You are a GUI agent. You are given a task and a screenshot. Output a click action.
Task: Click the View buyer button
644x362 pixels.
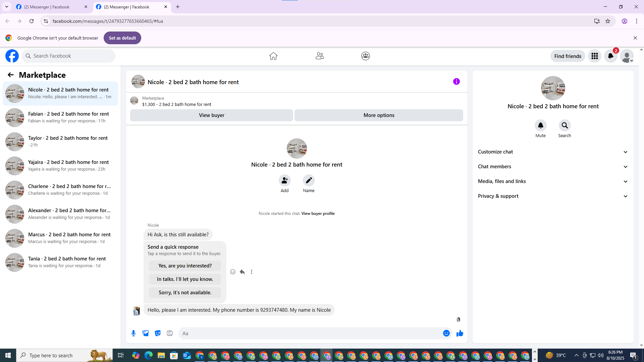[211, 115]
